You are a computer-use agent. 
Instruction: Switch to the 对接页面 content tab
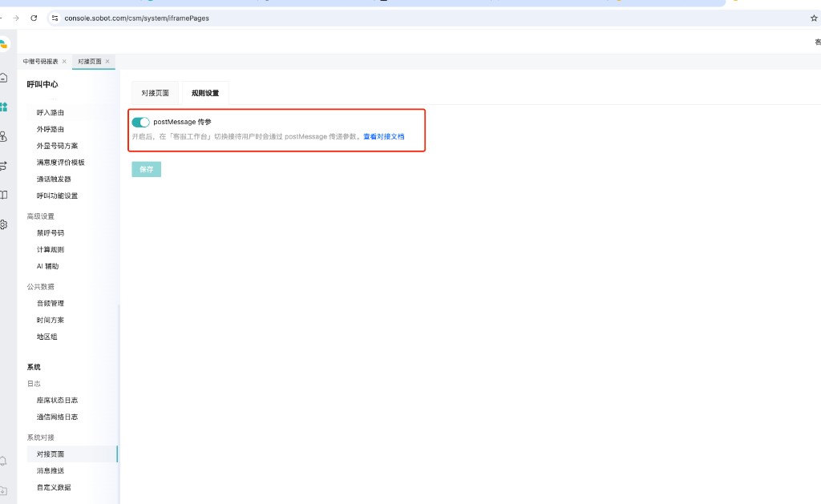pyautogui.click(x=155, y=93)
